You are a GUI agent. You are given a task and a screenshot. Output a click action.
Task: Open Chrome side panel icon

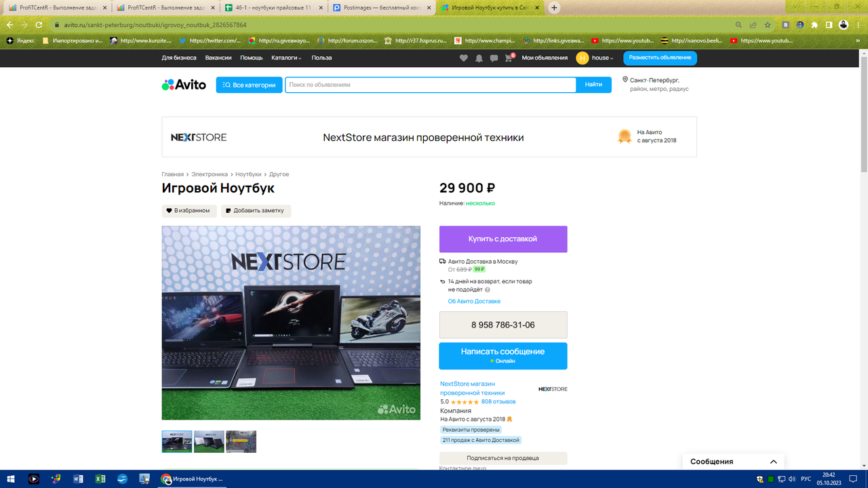[x=829, y=25]
